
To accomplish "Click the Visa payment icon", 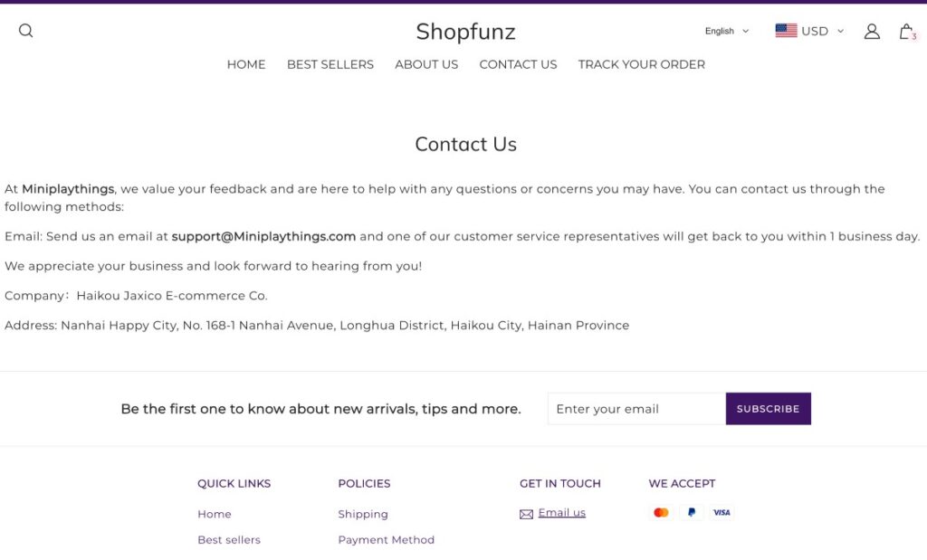I will tap(722, 513).
